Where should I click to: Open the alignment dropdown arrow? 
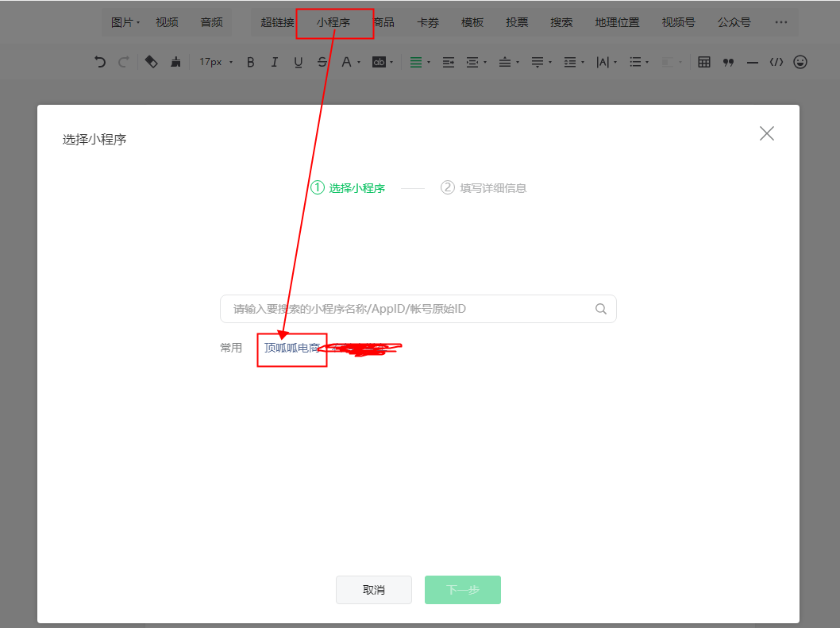tap(429, 63)
